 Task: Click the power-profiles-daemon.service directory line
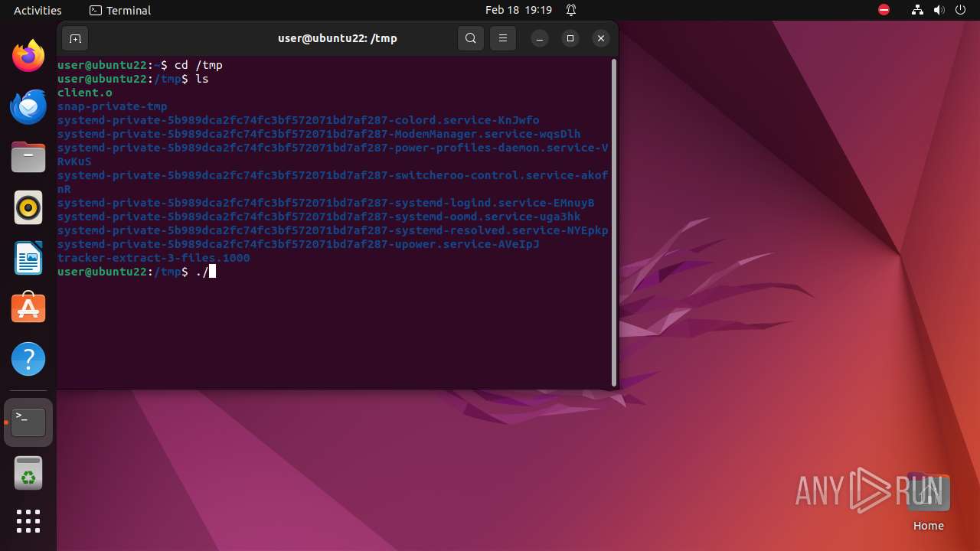[x=333, y=155]
